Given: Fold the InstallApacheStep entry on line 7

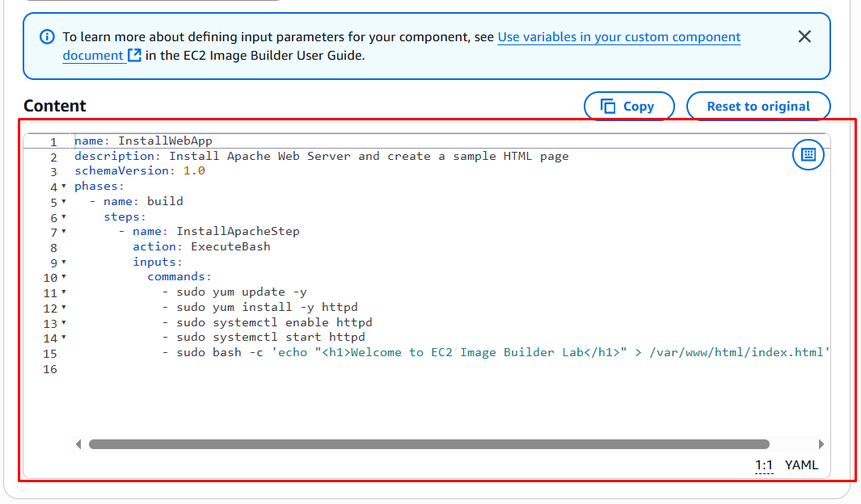Looking at the screenshot, I should [64, 232].
